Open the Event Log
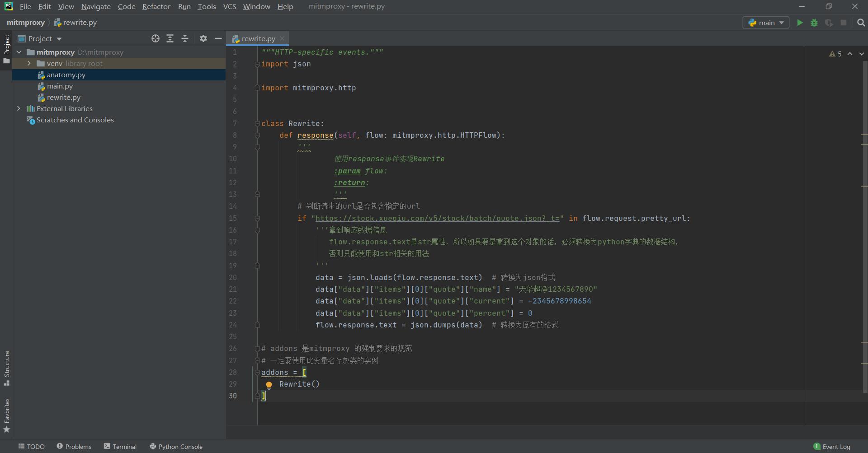 point(832,447)
